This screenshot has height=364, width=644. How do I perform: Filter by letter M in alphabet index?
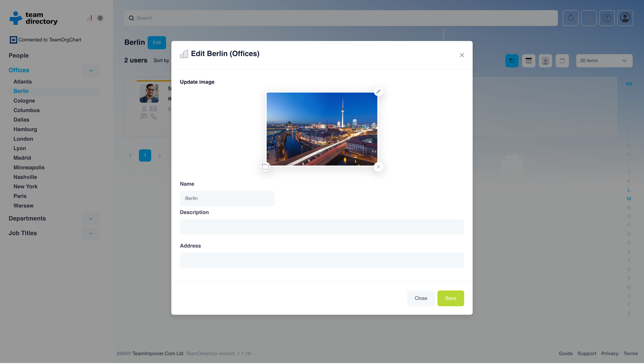[629, 199]
